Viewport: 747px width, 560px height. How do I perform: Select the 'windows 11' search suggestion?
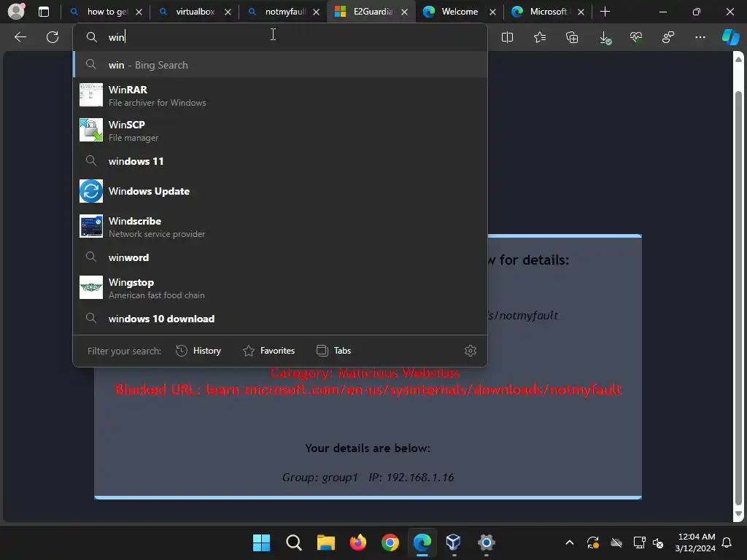(x=280, y=161)
